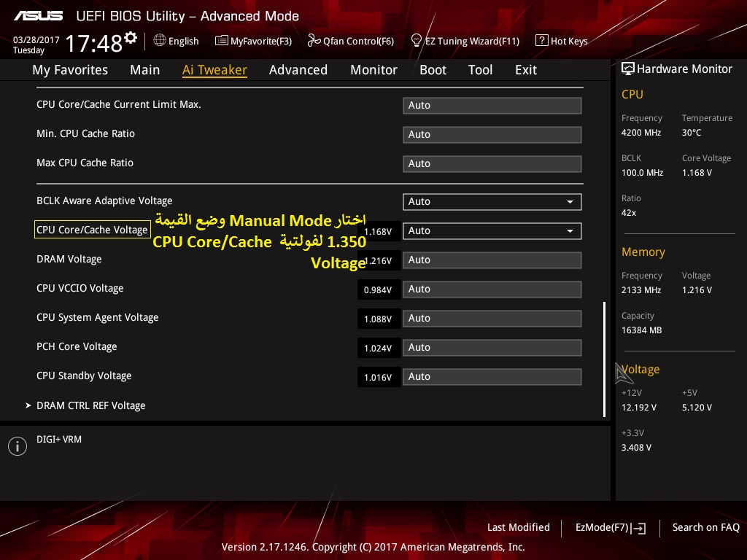747x560 pixels.
Task: Click the 1.024V PCH Core reading
Action: [379, 348]
